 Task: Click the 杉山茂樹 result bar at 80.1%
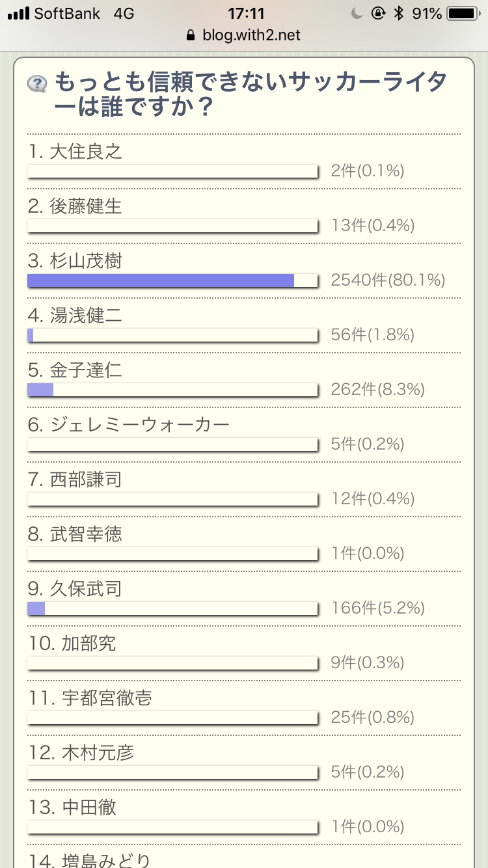pos(172,280)
